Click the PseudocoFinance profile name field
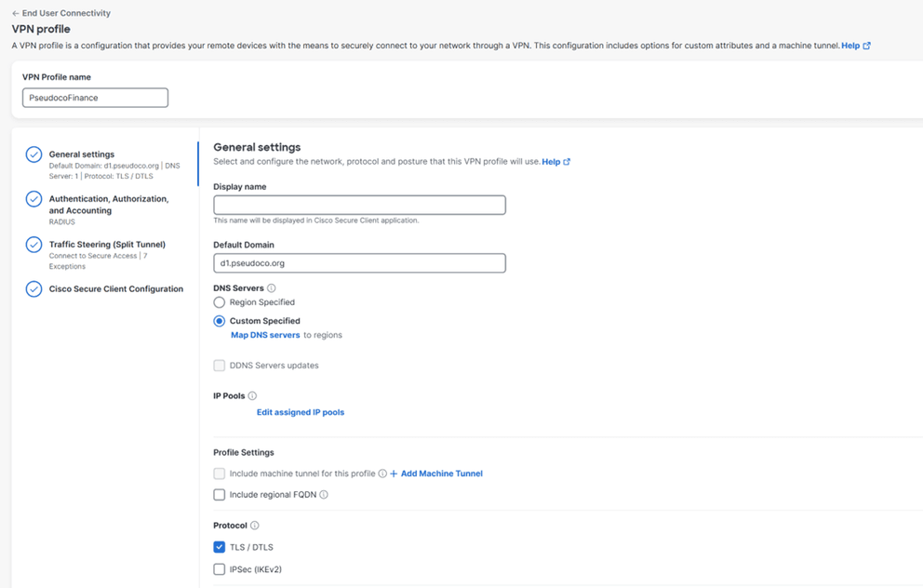Screen dimensions: 923x588 (94, 97)
